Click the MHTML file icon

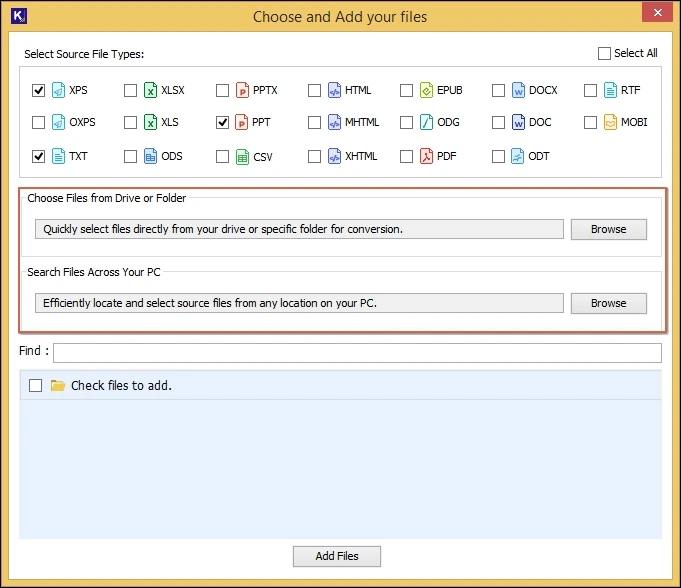tap(334, 122)
